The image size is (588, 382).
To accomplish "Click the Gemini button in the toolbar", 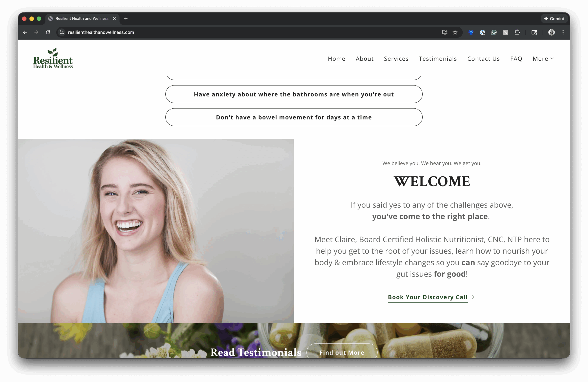I will 554,19.
